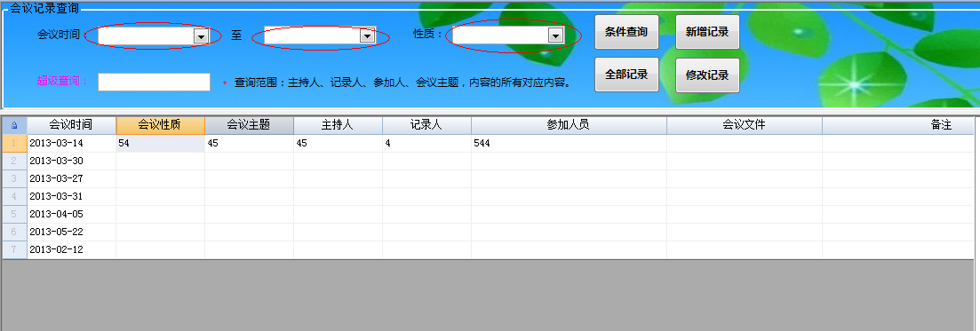Click the 会议文件 column header

(744, 125)
